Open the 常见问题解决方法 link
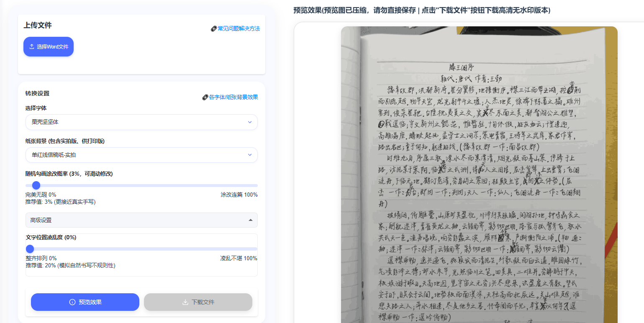644x323 pixels. [x=239, y=29]
